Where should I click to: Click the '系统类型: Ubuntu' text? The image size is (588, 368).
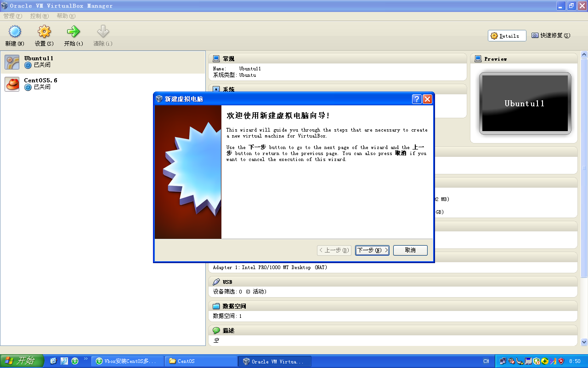(234, 75)
